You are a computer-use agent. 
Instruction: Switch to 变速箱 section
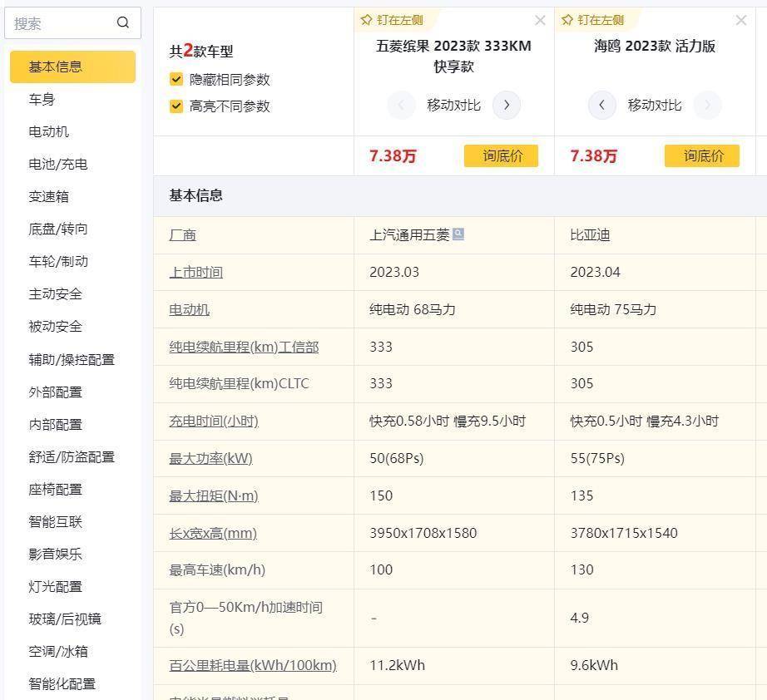pos(48,196)
